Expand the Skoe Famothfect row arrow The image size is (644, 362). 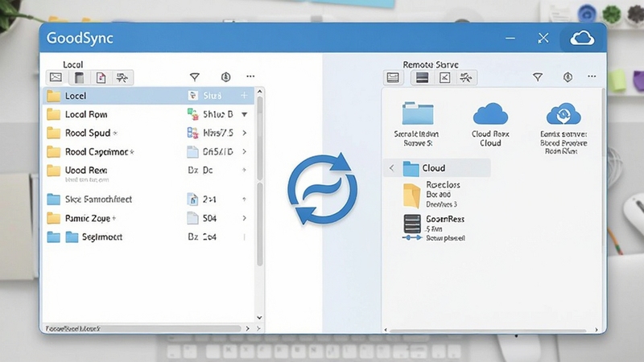pos(244,199)
